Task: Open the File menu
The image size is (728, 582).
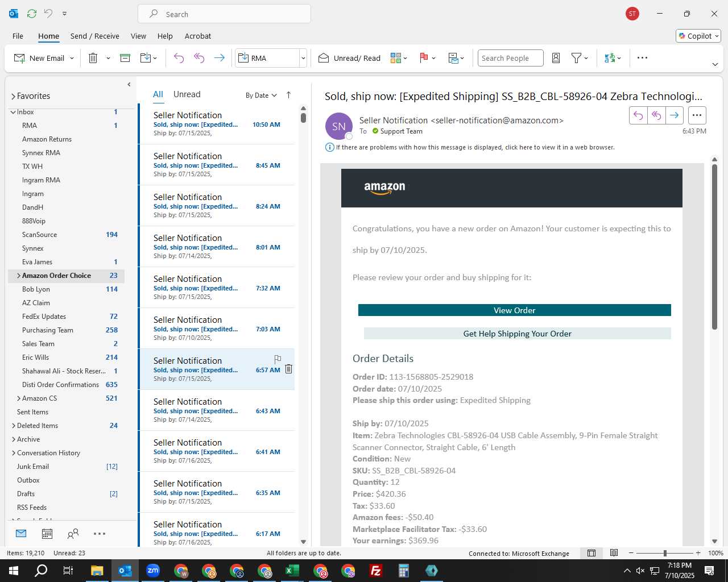Action: click(18, 36)
